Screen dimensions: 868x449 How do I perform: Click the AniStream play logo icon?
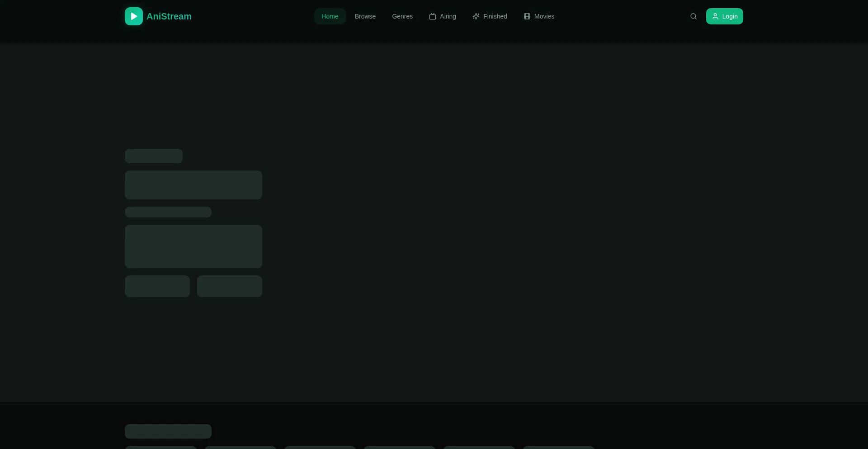click(x=133, y=16)
